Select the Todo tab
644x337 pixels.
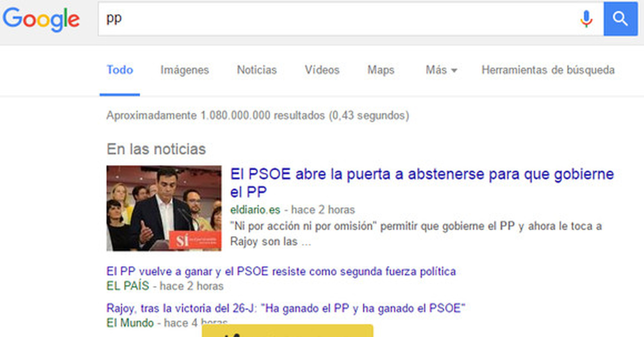tap(120, 70)
